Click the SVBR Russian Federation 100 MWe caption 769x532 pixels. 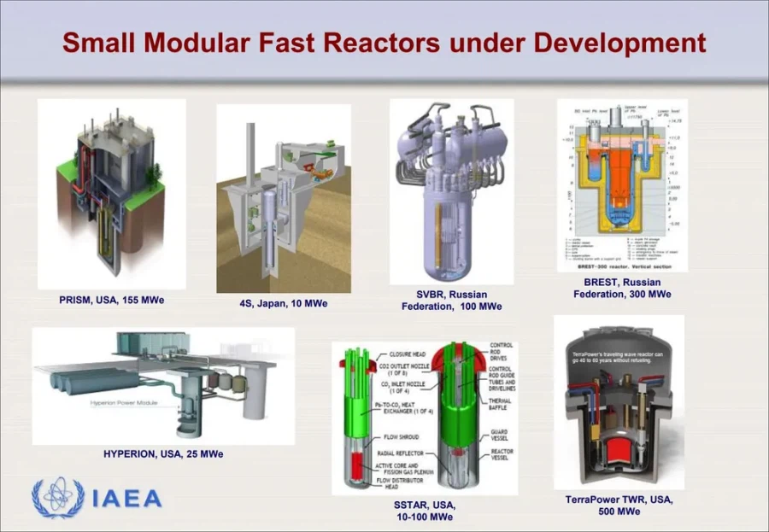point(452,301)
